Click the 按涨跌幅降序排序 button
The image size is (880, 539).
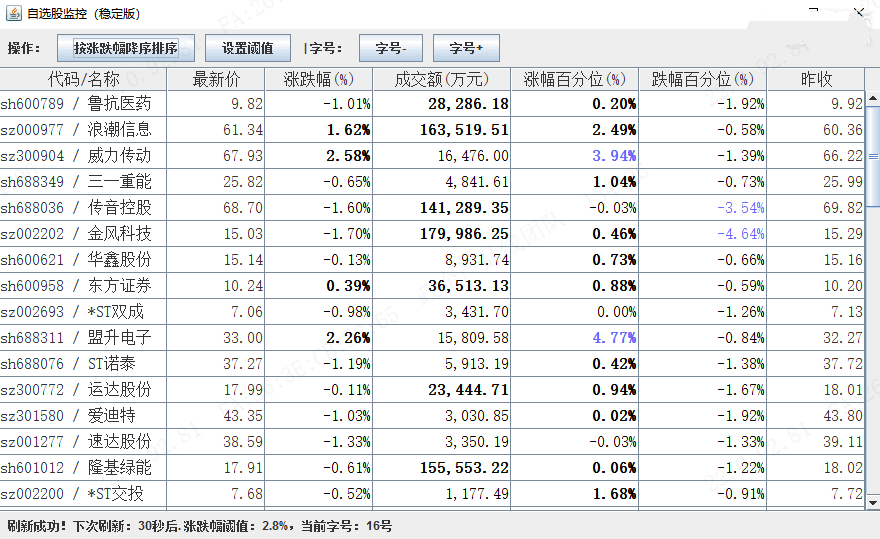pos(126,48)
